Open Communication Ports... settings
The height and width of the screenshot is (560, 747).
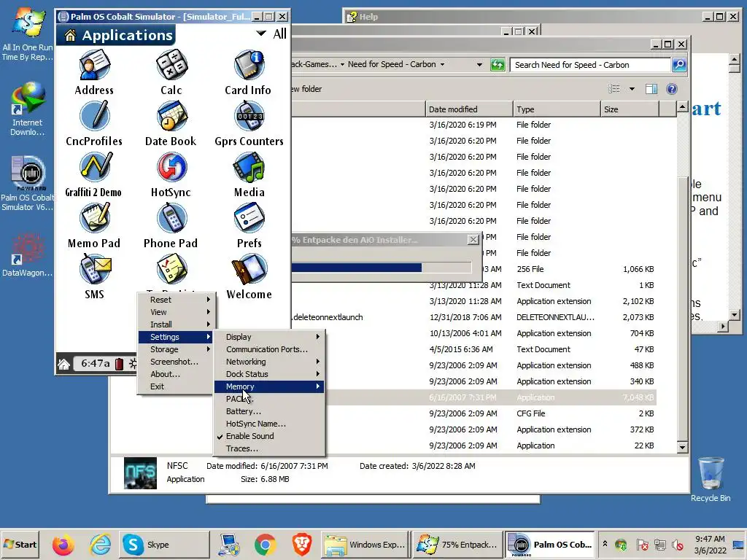(269, 349)
